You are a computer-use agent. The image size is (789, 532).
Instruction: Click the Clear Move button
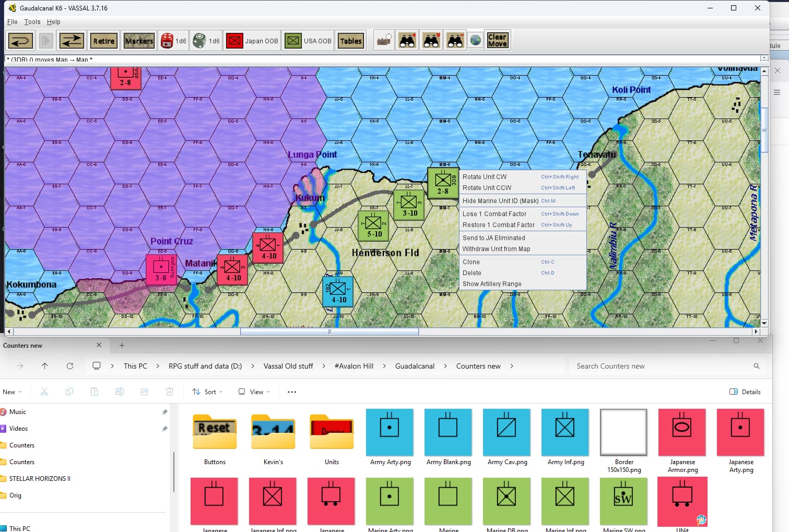497,41
